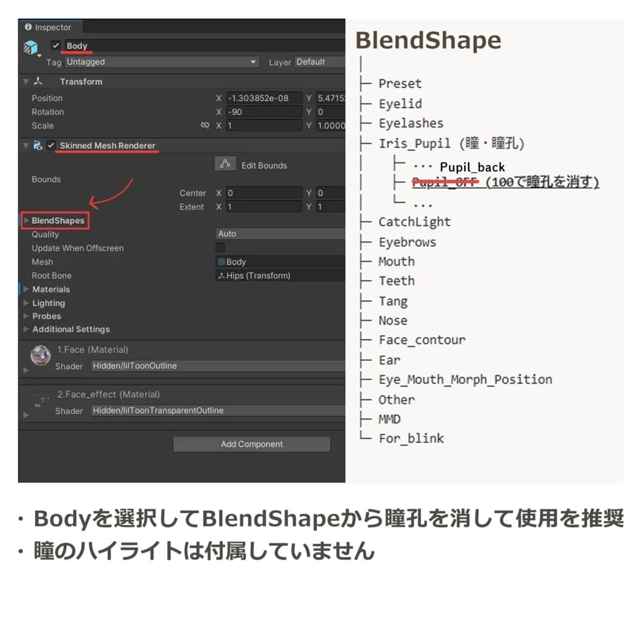Click the Bounds Extent X field
Image resolution: width=644 pixels, height=644 pixels.
click(264, 206)
